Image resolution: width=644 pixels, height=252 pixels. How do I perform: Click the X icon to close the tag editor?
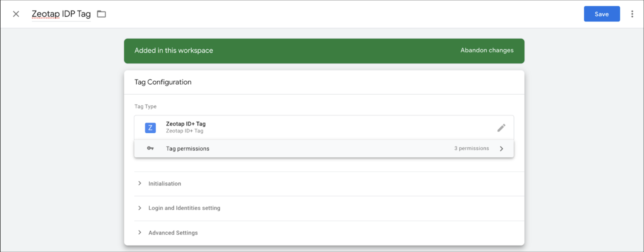tap(16, 14)
